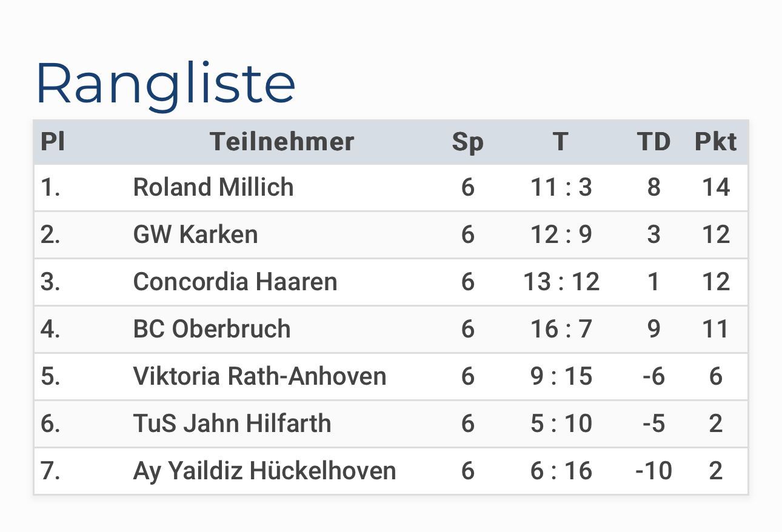Image resolution: width=782 pixels, height=532 pixels.
Task: Click the Sp column header
Action: tap(467, 142)
